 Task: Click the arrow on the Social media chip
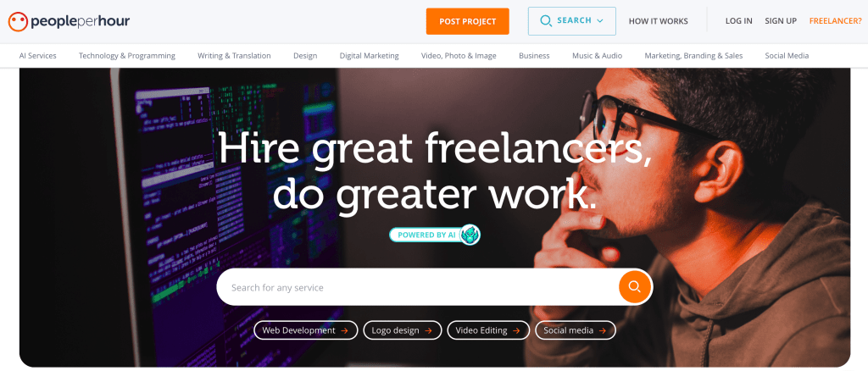603,330
